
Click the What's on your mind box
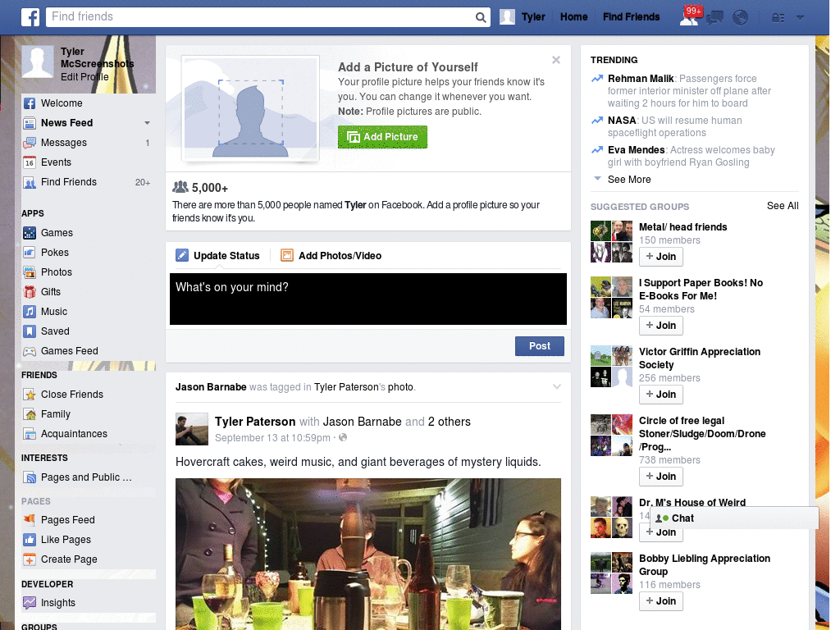coord(368,299)
